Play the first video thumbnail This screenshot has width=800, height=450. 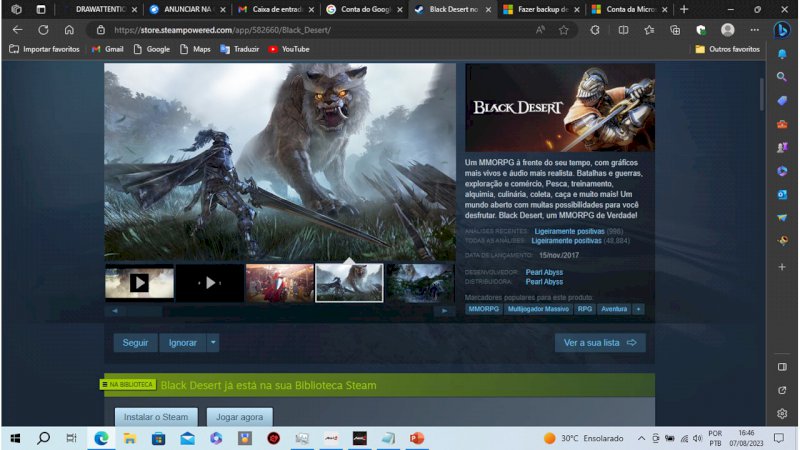(139, 283)
